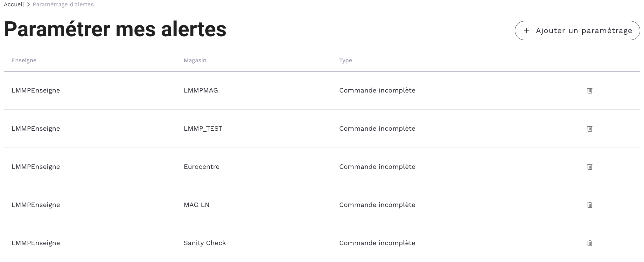
Task: Remove the Eurocentre alert via trash icon
Action: [590, 167]
